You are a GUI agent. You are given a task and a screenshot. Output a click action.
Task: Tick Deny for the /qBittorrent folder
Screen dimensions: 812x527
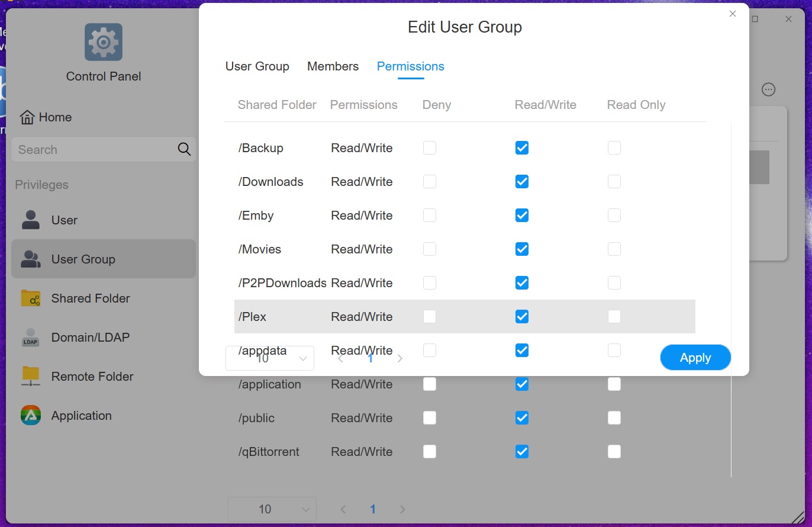[x=430, y=452]
